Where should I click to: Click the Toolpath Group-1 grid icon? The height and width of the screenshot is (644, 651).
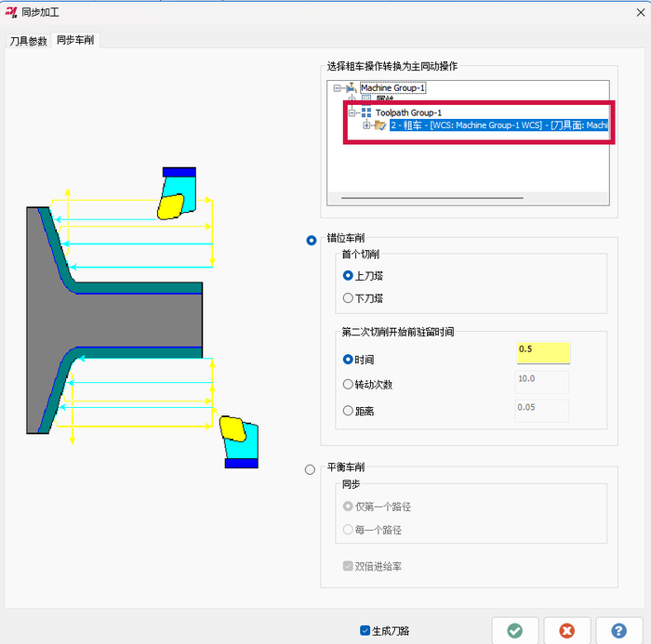coord(366,112)
